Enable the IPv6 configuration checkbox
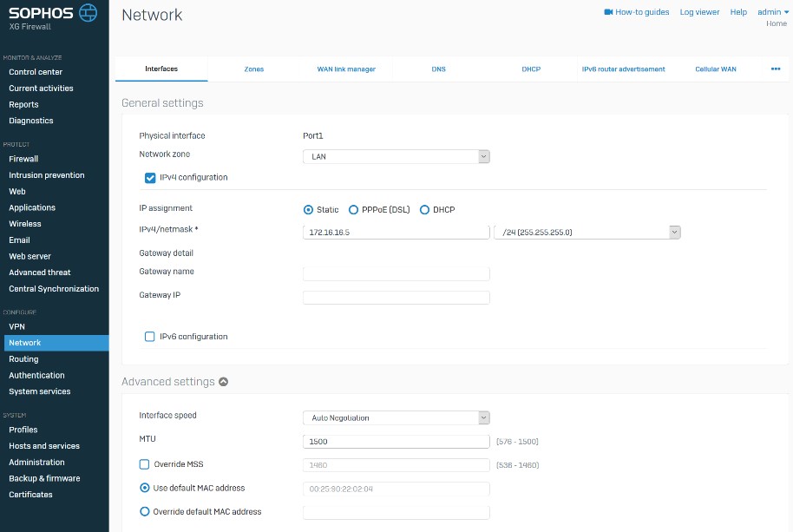Screen dimensions: 793x532 tap(150, 337)
